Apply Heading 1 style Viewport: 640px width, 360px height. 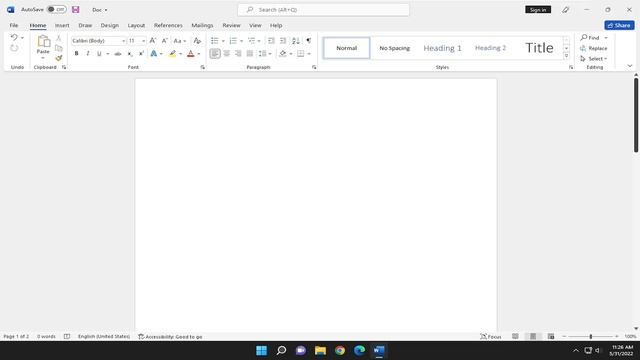coord(442,48)
